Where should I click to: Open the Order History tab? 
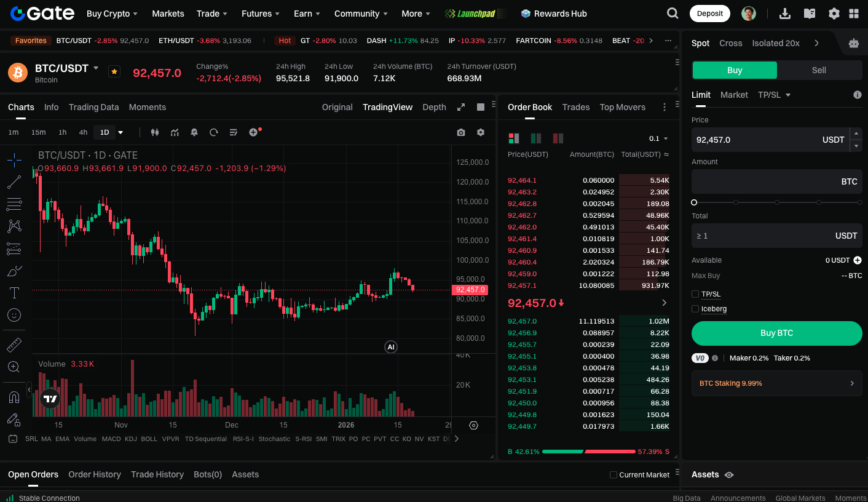95,474
